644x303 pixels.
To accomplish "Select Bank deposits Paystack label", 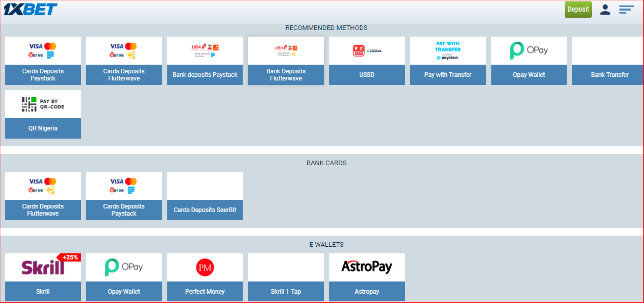I will click(205, 75).
